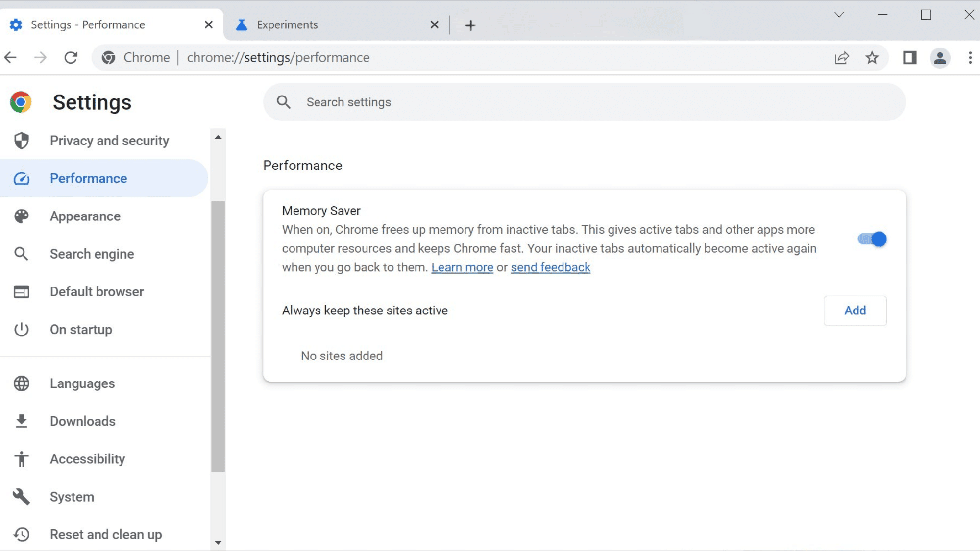Image resolution: width=980 pixels, height=551 pixels.
Task: Select the Accessibility person icon
Action: tap(21, 459)
